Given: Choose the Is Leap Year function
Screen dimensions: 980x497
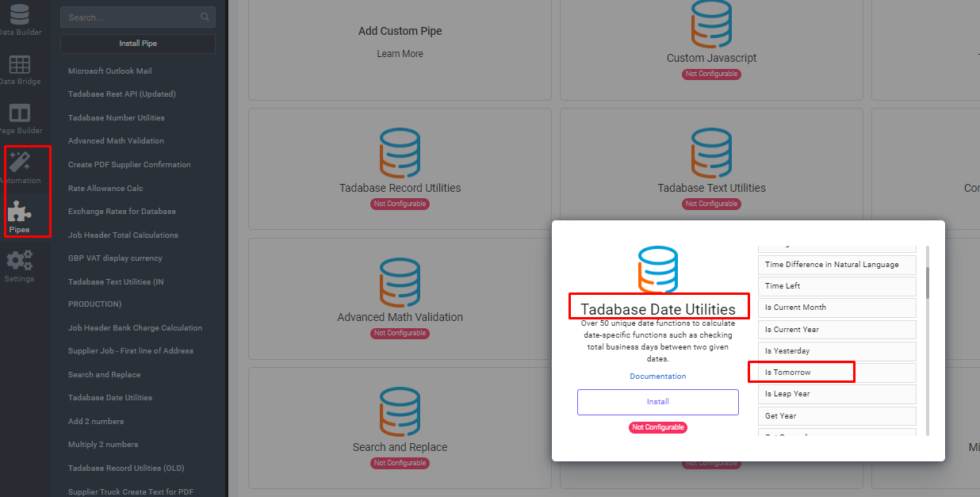Looking at the screenshot, I should (837, 394).
